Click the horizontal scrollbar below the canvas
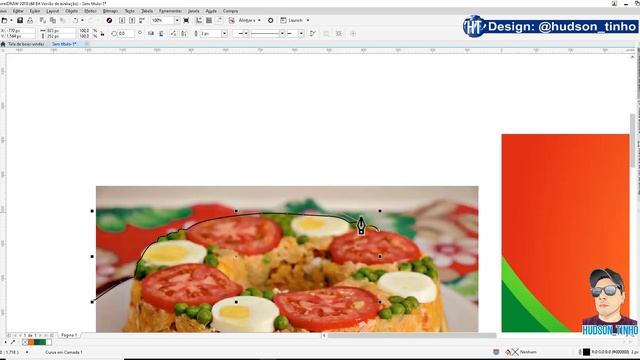The width and height of the screenshot is (640, 360). [411, 336]
